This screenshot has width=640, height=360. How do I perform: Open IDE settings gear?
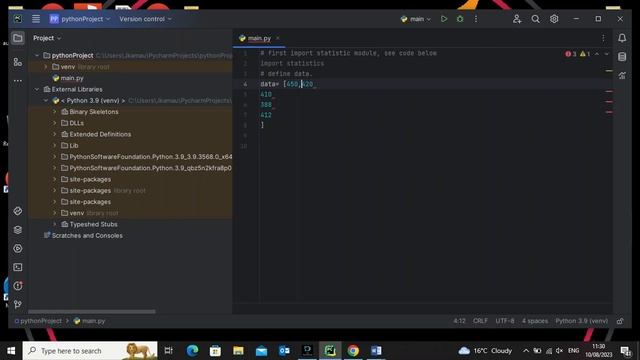pos(554,19)
